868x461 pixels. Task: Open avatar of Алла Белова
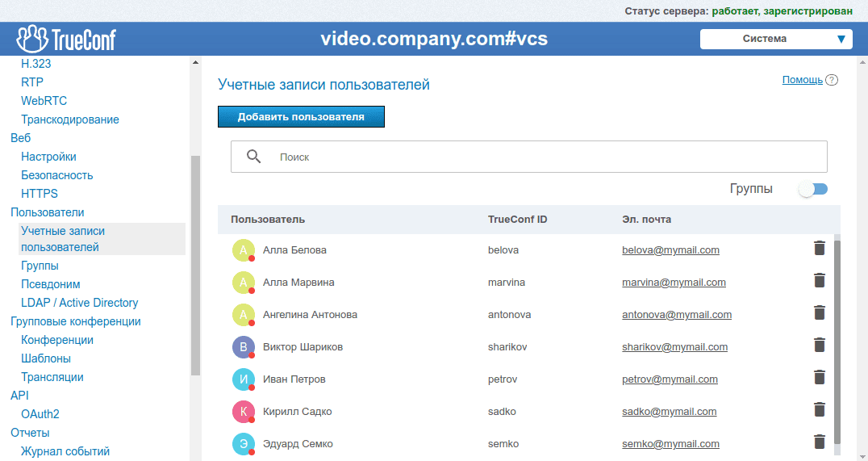[243, 250]
